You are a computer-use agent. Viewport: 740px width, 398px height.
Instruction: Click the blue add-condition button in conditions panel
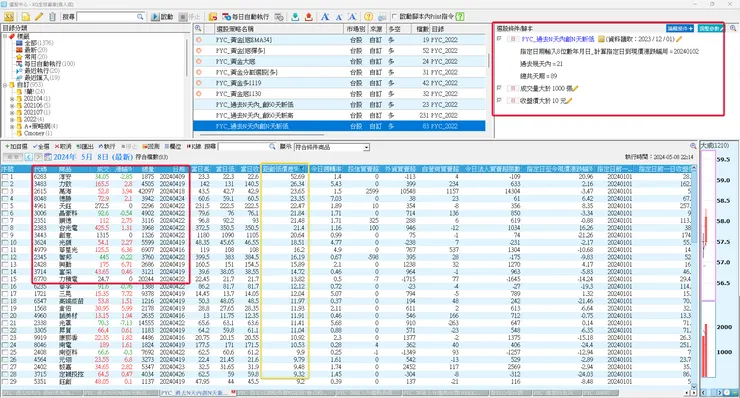tap(680, 28)
